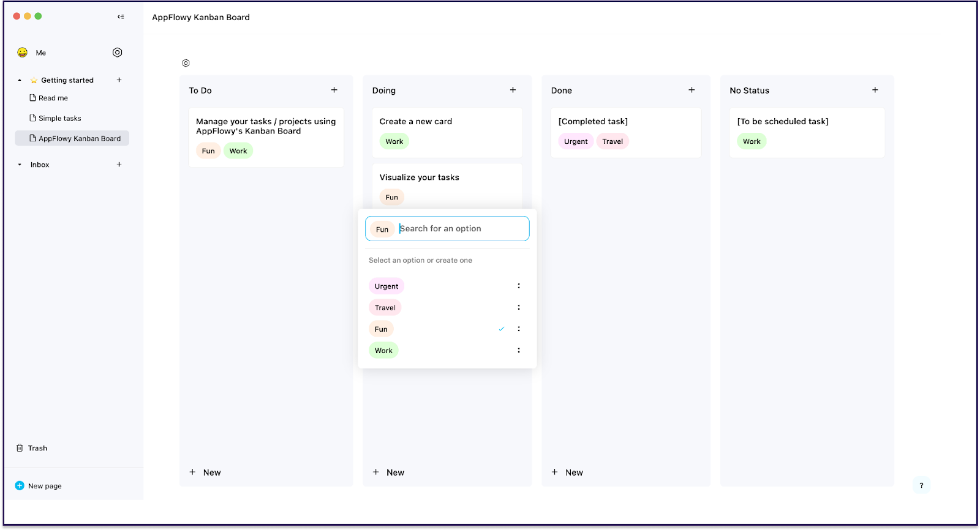980x530 pixels.
Task: Click Simple tasks document icon
Action: pyautogui.click(x=33, y=118)
